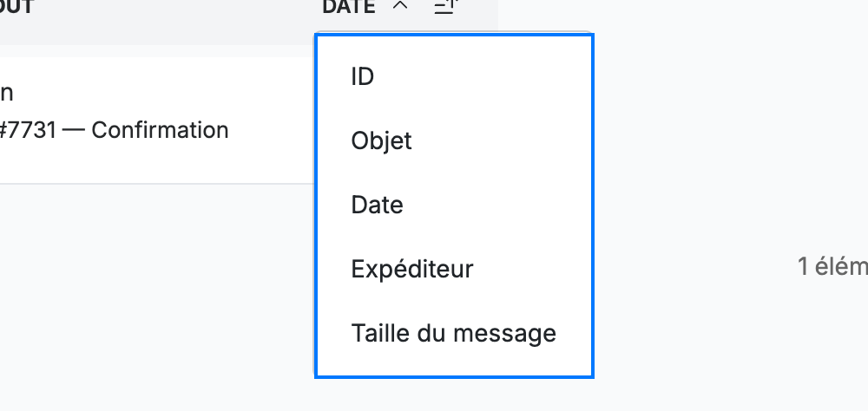
Task: Order the list by subject entry
Action: tap(454, 140)
